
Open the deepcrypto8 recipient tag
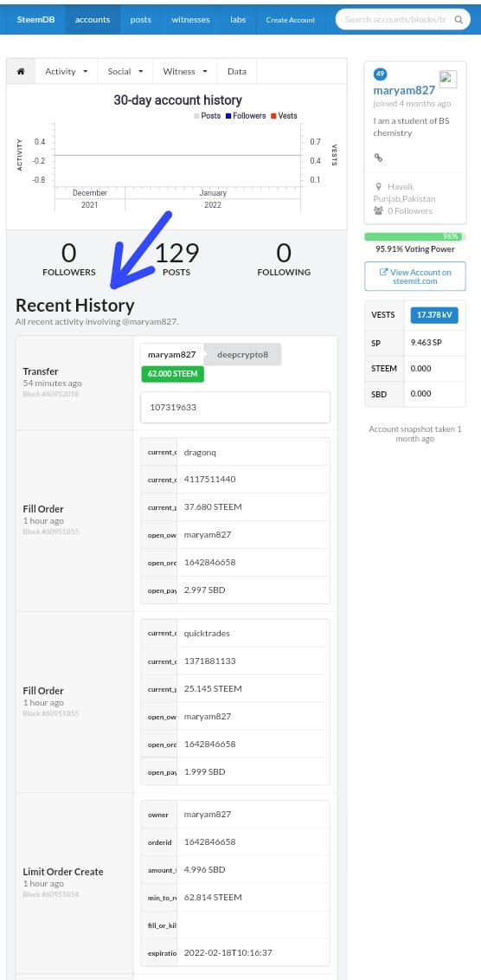coord(242,354)
